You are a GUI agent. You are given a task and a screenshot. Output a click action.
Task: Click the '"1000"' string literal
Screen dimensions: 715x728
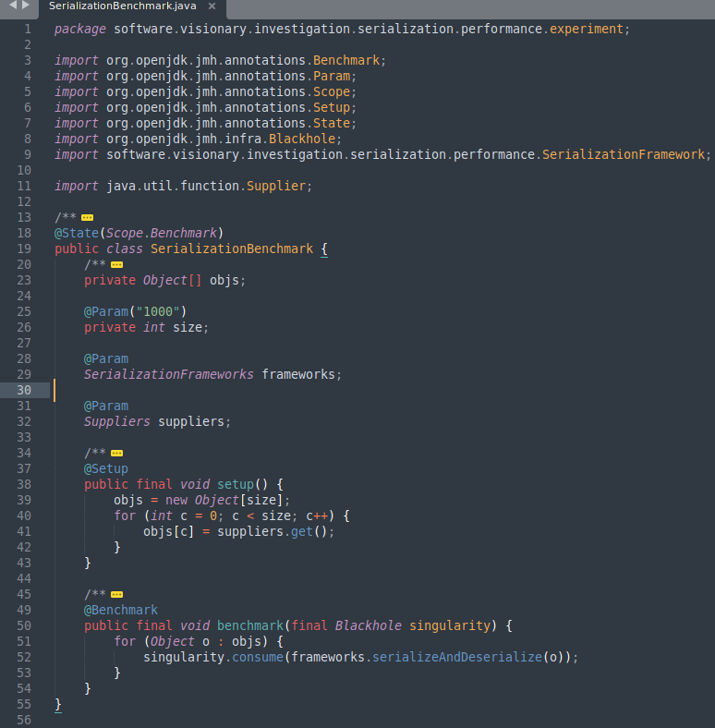tap(158, 311)
